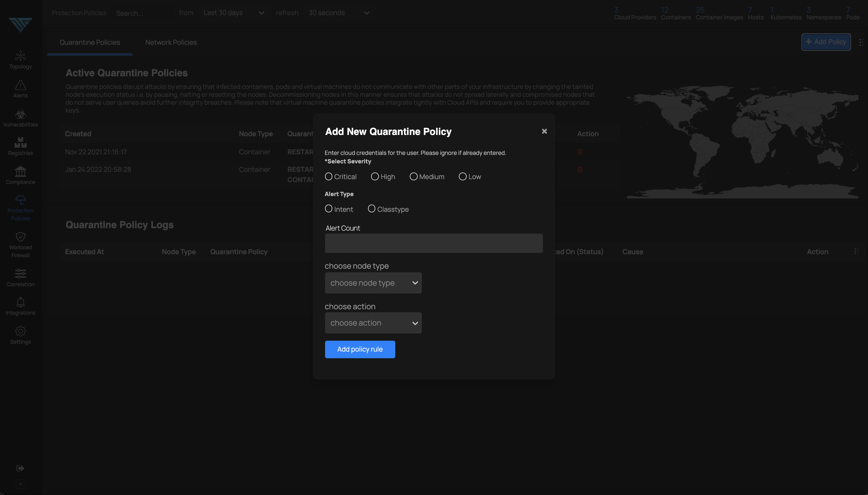View the 12 Containers count
This screenshot has width=868, height=495.
[676, 14]
